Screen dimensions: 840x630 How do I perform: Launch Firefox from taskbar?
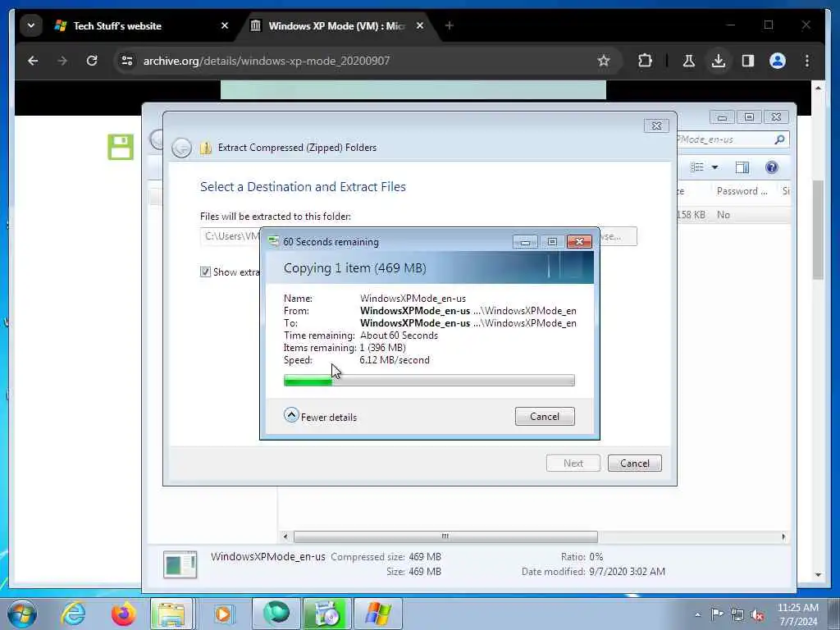coord(123,614)
